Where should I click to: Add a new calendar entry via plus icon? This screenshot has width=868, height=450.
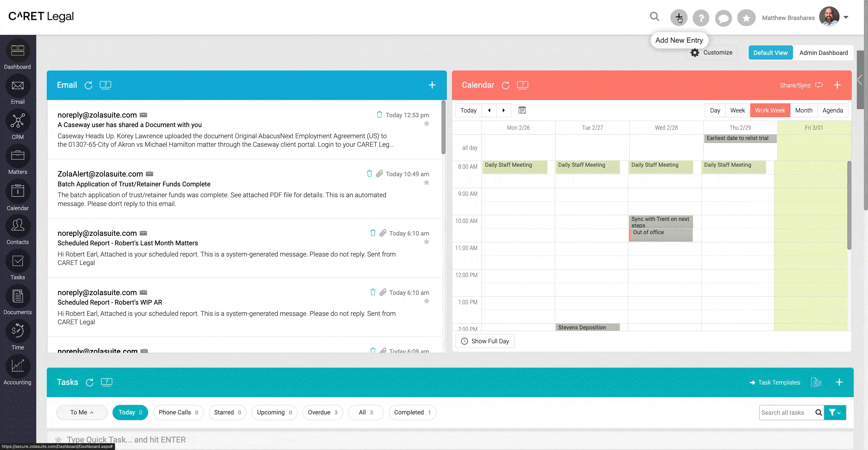coord(838,85)
